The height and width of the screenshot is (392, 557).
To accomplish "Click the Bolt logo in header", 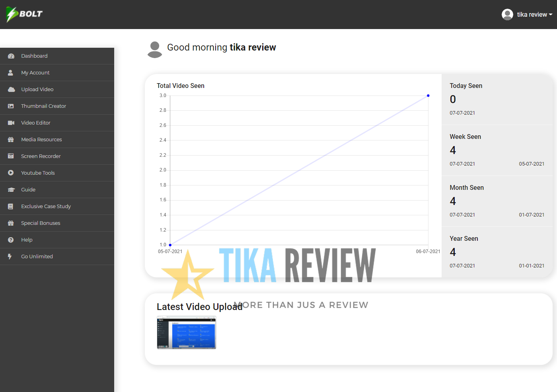I will (24, 14).
